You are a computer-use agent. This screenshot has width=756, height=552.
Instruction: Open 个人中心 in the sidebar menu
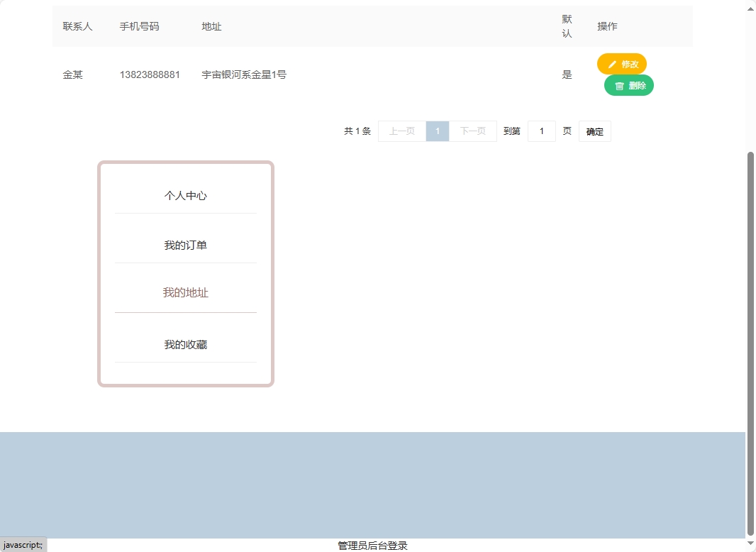[185, 195]
